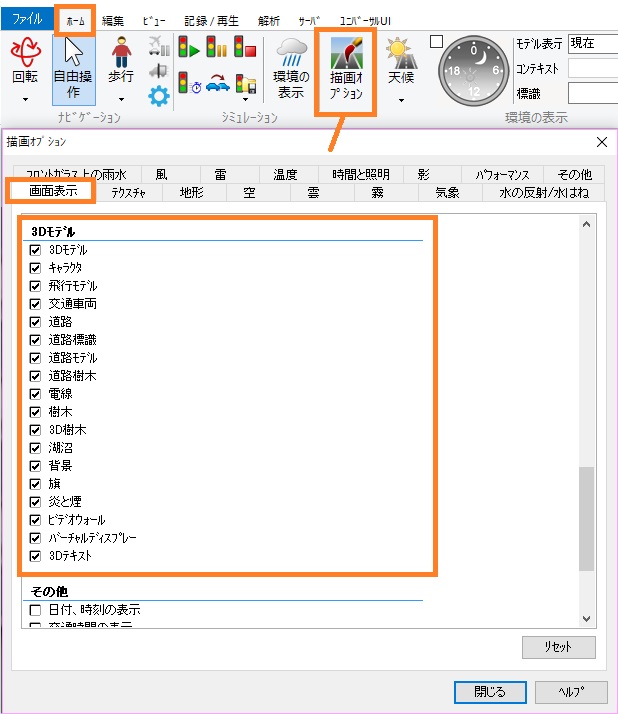Click the day-night clock dial
The width and height of the screenshot is (618, 714).
click(473, 71)
